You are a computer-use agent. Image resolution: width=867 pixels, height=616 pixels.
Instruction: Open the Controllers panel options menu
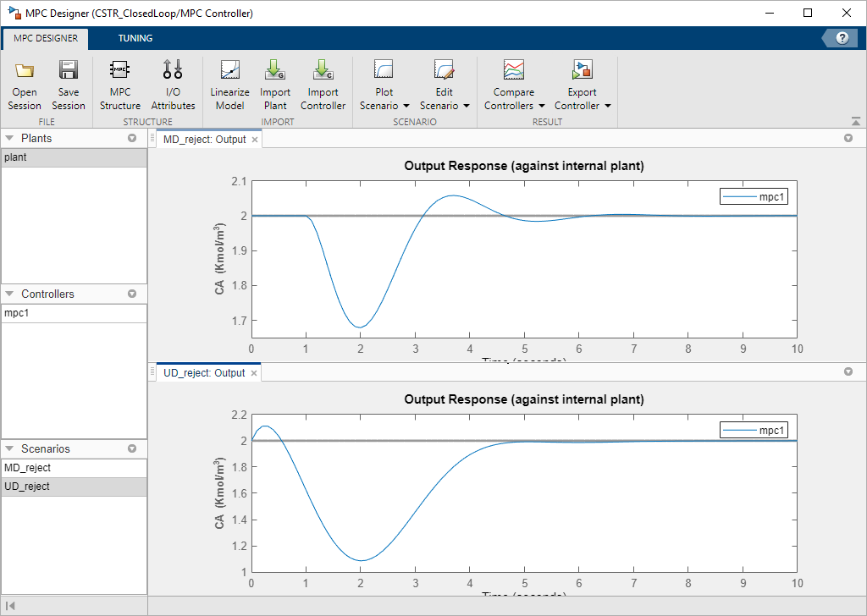point(132,294)
